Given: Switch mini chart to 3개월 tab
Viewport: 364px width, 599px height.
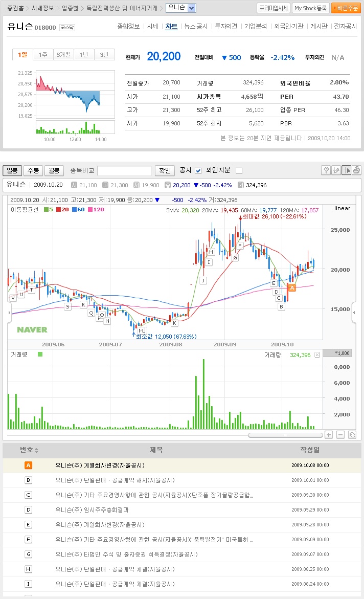Looking at the screenshot, I should (63, 55).
